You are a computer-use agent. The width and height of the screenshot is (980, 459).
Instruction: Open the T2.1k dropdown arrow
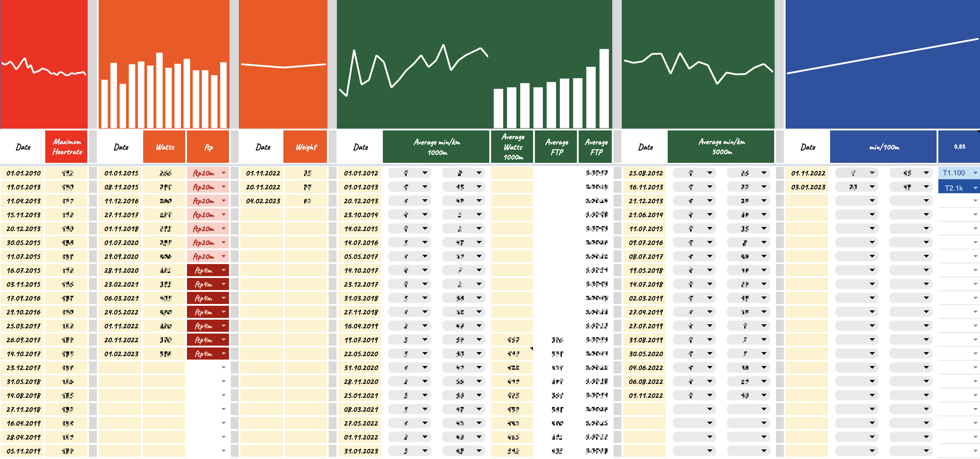975,188
